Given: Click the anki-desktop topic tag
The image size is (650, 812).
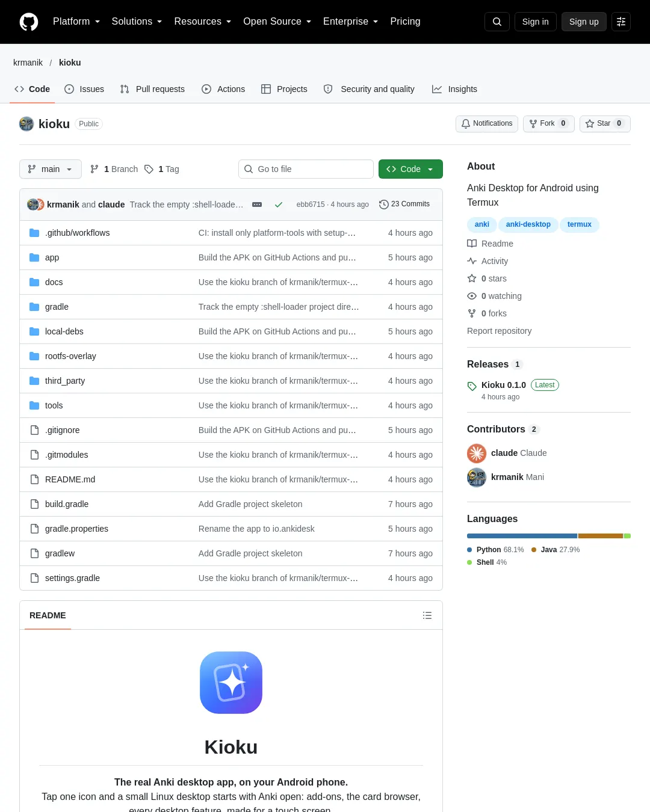Looking at the screenshot, I should coord(528,224).
